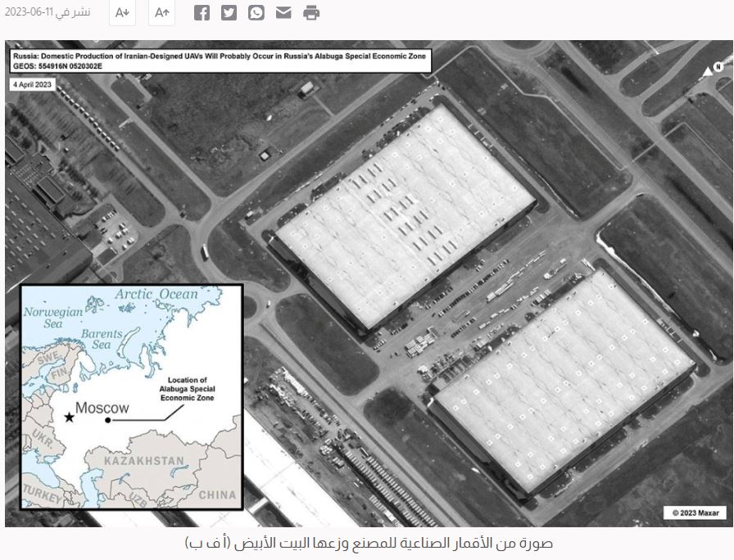Click the China label on the inset map

[x=217, y=495]
